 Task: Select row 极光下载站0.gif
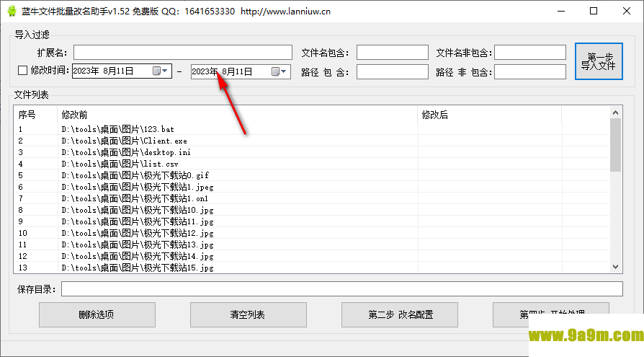[x=311, y=175]
